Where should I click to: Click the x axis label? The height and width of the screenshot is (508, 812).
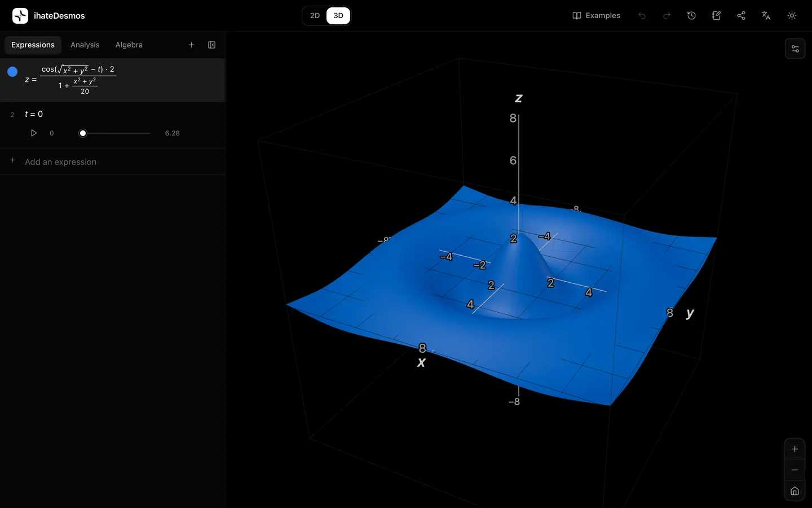(421, 363)
